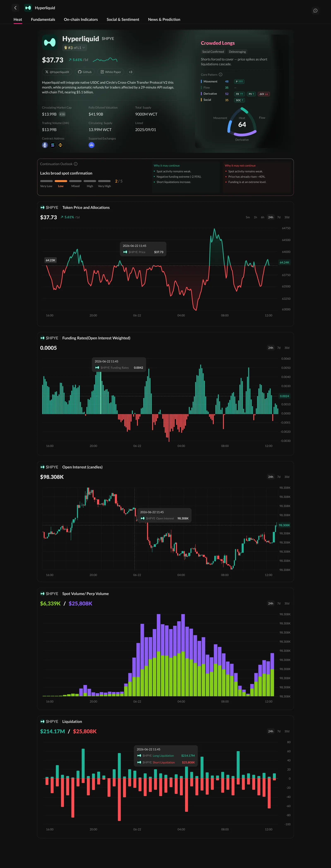Screen dimensions: 331x868
Task: Select 30d range on Open Interest chart
Action: (x=287, y=477)
